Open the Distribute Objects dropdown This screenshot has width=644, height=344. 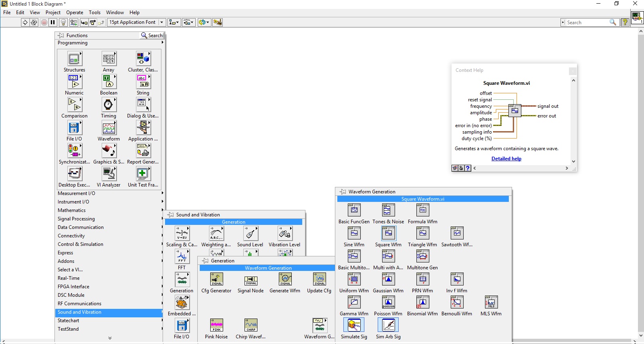pyautogui.click(x=189, y=22)
